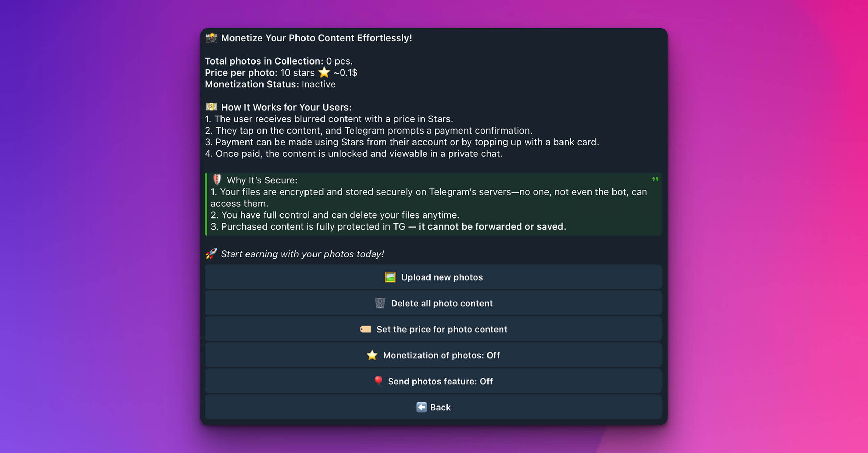The height and width of the screenshot is (453, 868).
Task: Click the camera flash icon in header
Action: click(211, 38)
